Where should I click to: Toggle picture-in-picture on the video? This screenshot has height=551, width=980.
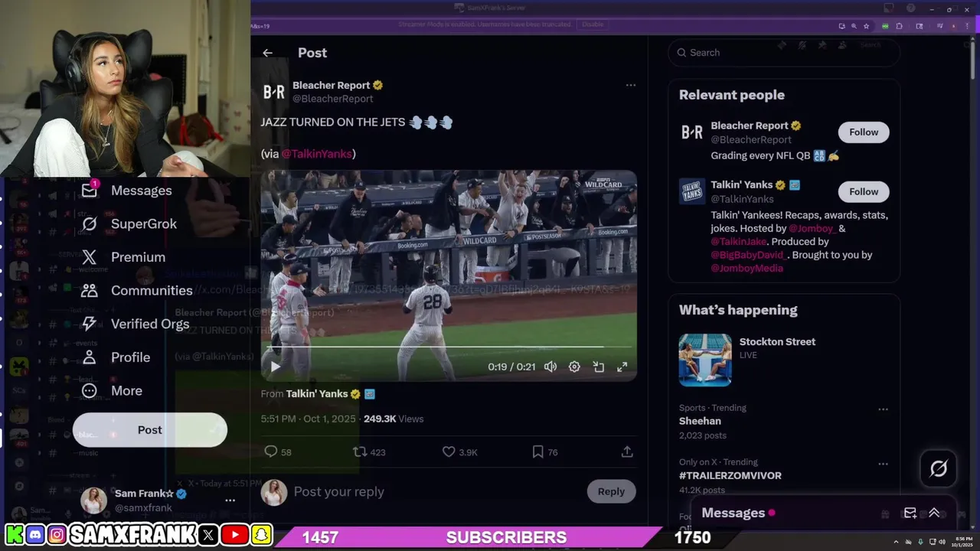599,367
